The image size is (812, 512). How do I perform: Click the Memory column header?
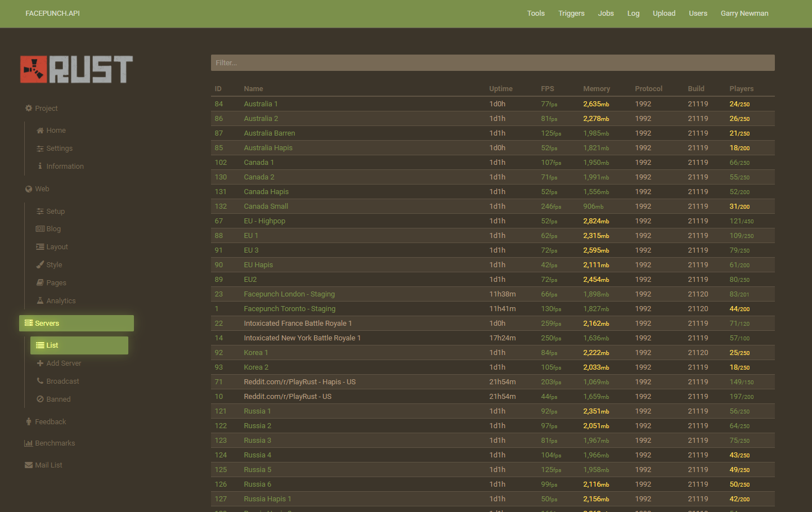click(596, 89)
